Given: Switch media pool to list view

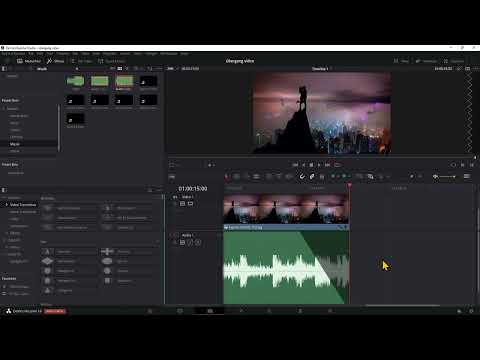Looking at the screenshot, I should (x=127, y=69).
